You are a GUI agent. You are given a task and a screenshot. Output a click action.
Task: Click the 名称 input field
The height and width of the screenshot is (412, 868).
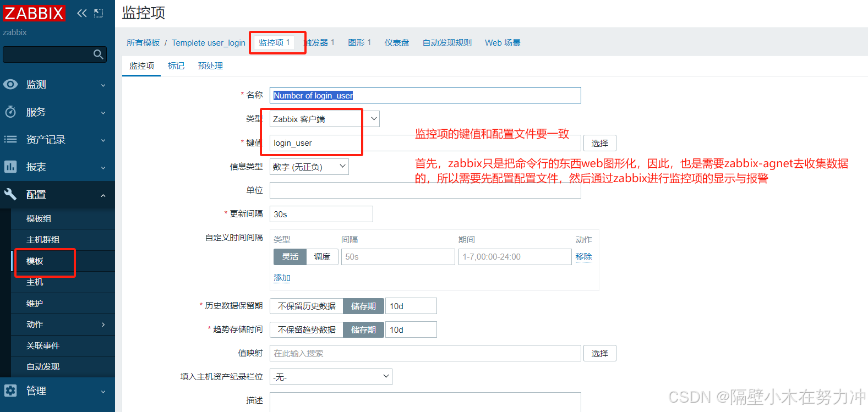point(425,95)
